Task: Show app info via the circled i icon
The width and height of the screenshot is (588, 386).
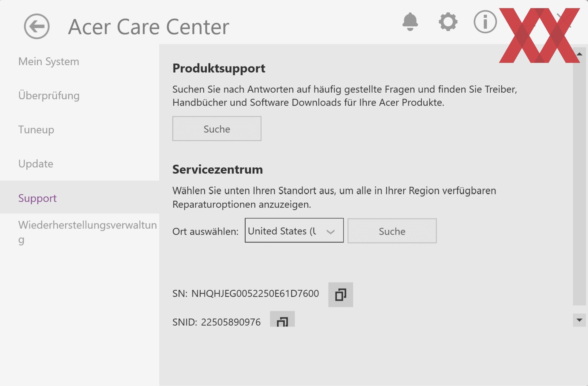Action: (485, 22)
